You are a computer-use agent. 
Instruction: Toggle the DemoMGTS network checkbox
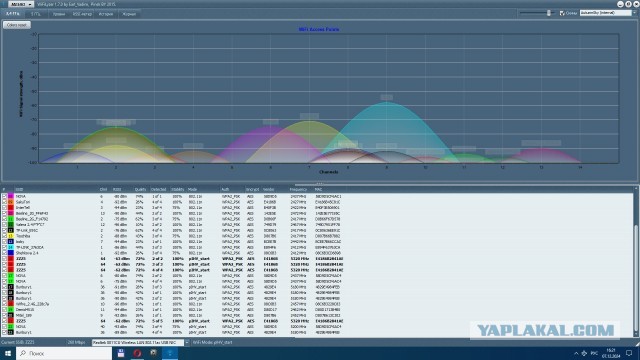click(4, 310)
